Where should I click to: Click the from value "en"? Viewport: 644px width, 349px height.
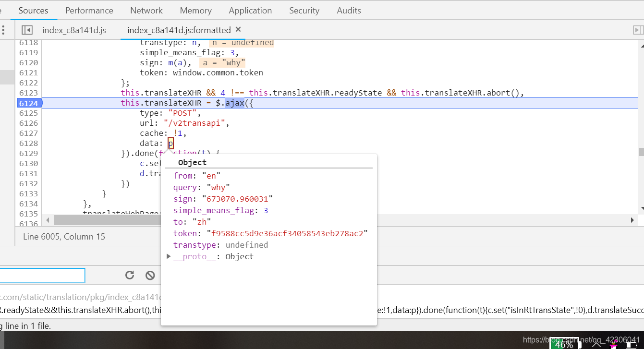point(211,176)
